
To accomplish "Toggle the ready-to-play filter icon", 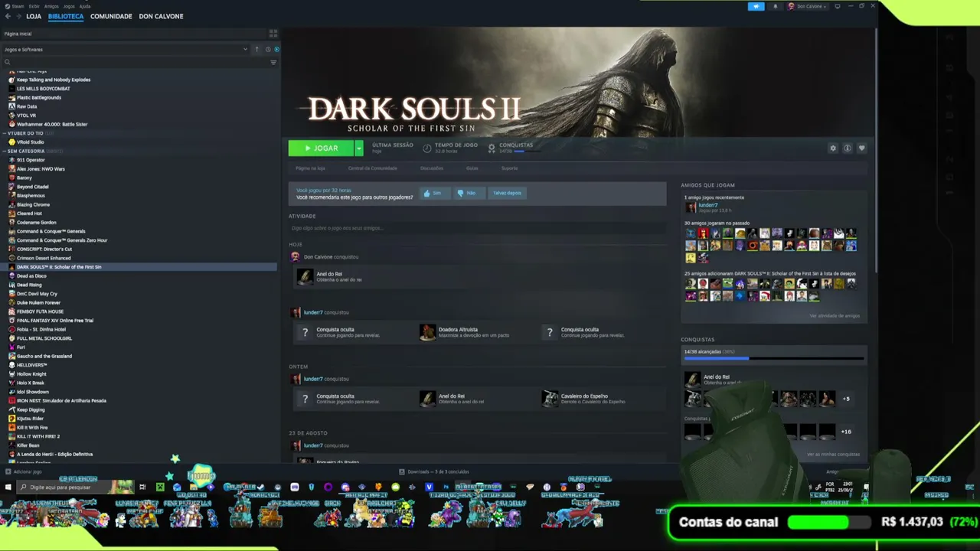I will coord(276,50).
